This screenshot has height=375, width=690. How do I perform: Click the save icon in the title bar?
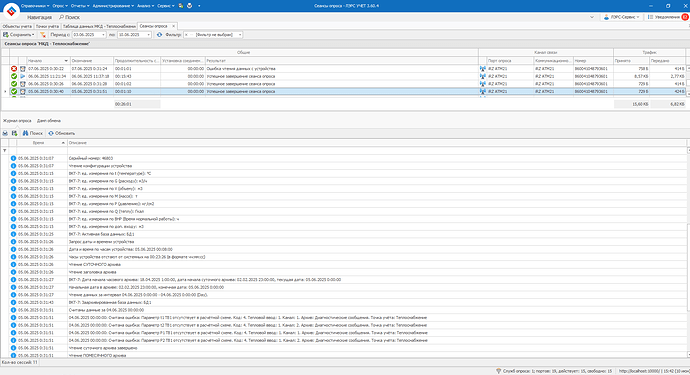pyautogui.click(x=181, y=6)
